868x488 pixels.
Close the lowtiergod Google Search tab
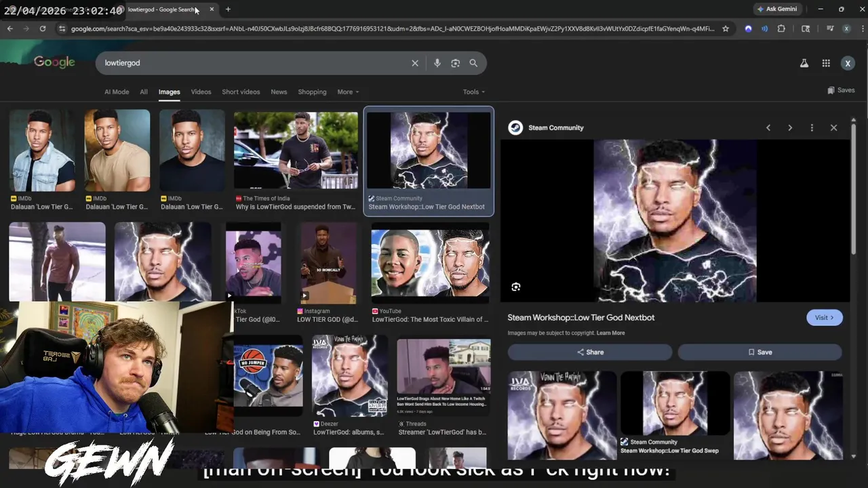point(212,9)
